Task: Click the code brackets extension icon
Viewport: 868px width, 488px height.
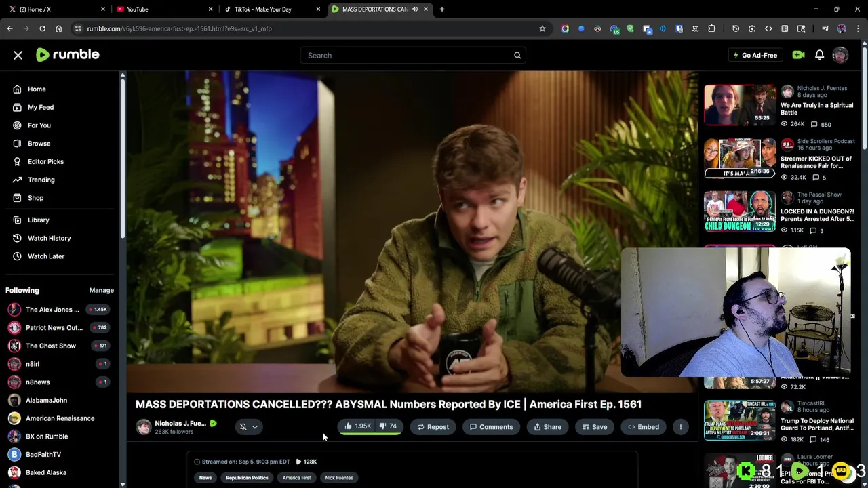Action: click(768, 28)
